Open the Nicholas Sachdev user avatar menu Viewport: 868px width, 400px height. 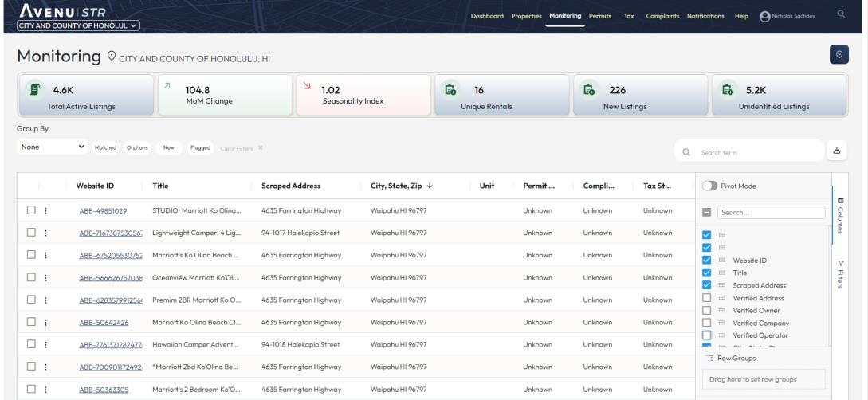click(764, 17)
